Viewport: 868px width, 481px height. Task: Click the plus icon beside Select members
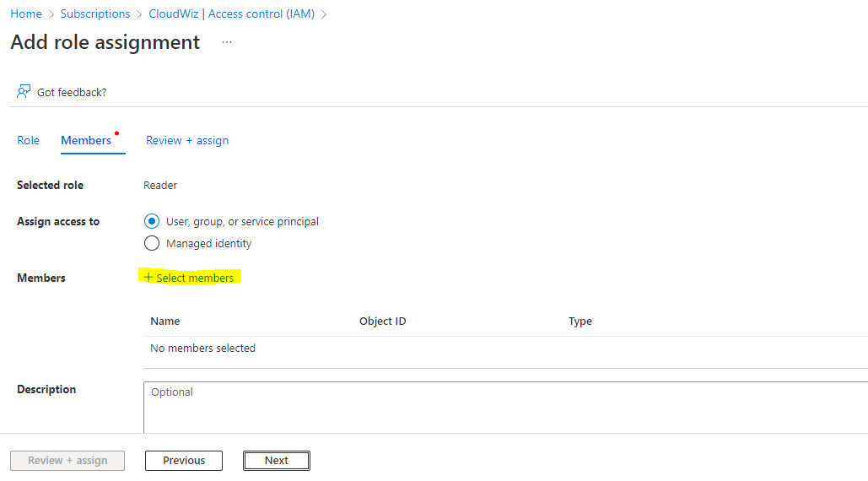[148, 278]
